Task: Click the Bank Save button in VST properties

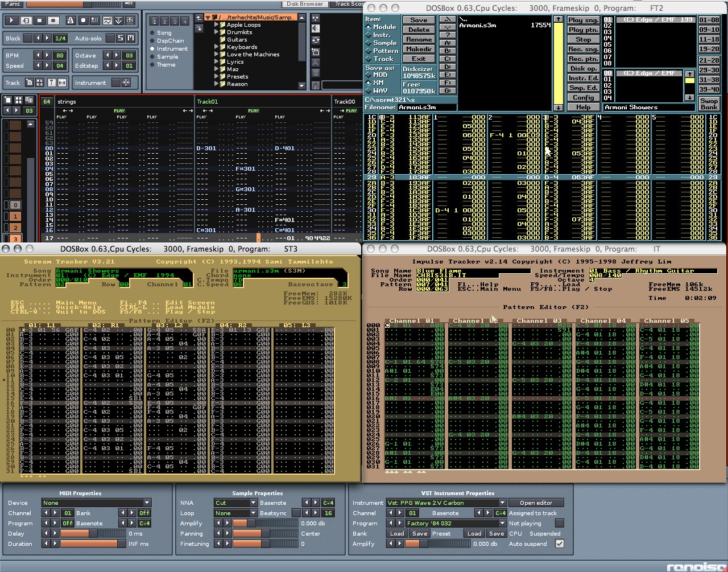Action: click(x=420, y=533)
